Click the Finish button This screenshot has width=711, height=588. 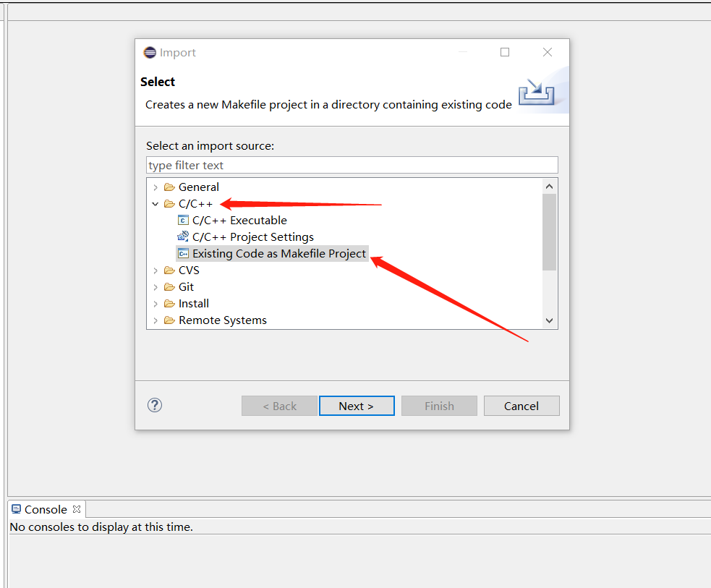pyautogui.click(x=439, y=406)
